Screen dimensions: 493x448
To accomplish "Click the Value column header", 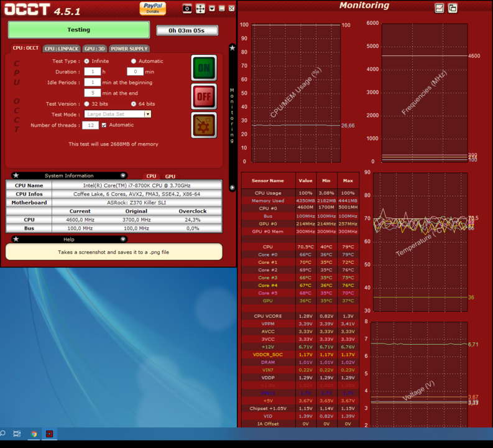I will (306, 180).
